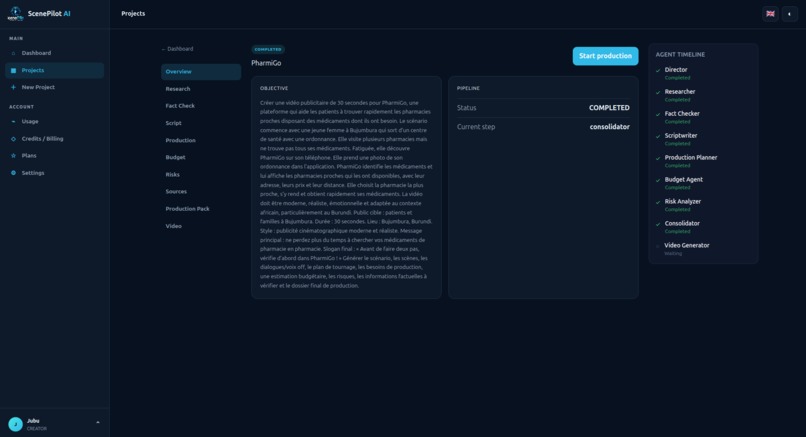Open the Usage page
Screen dimensions: 806x437
click(x=54, y=122)
